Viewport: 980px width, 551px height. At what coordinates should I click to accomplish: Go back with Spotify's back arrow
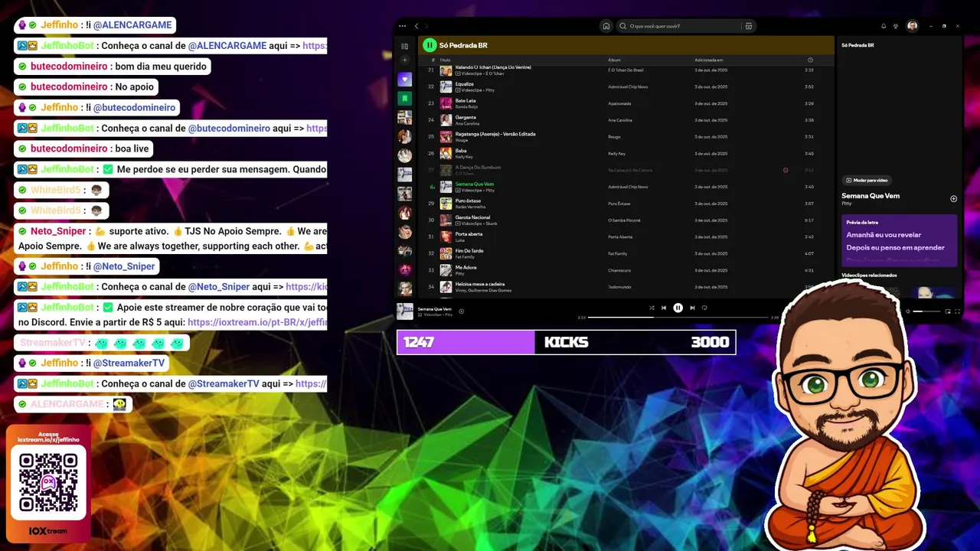pos(416,26)
